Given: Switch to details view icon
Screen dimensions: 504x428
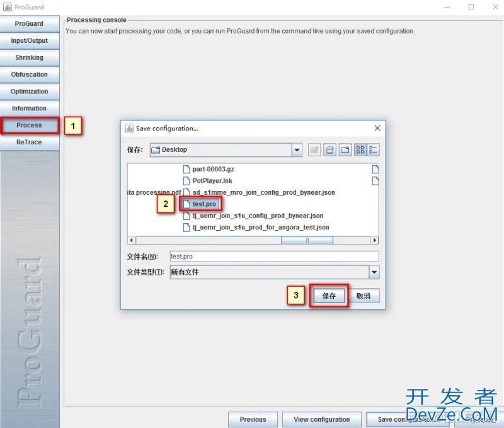Looking at the screenshot, I should [x=373, y=150].
